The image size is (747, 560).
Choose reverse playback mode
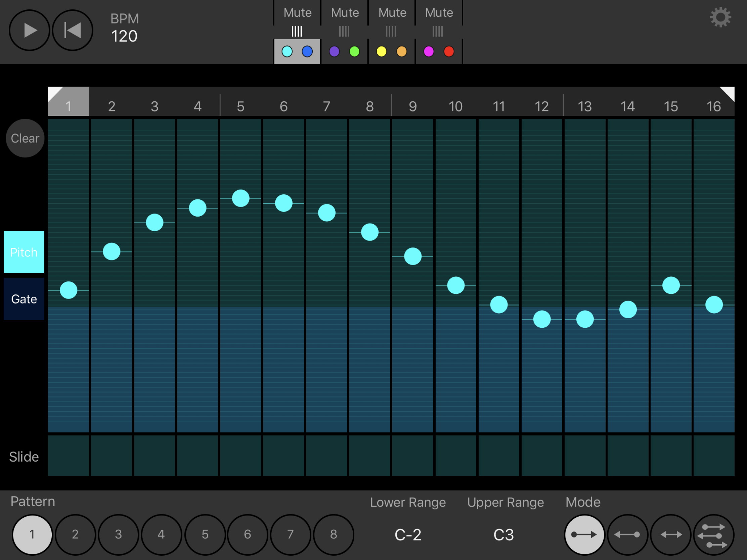click(x=627, y=535)
